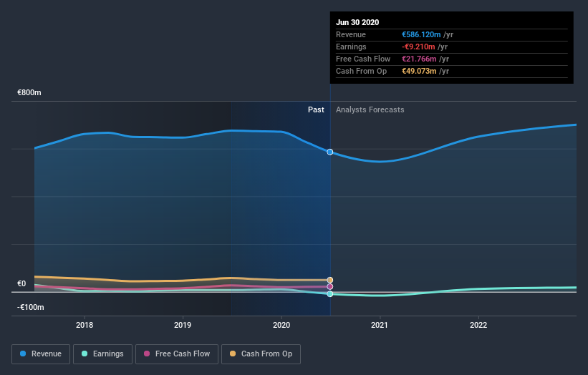Click the €800m y-axis label
This screenshot has height=375, width=588.
[29, 92]
